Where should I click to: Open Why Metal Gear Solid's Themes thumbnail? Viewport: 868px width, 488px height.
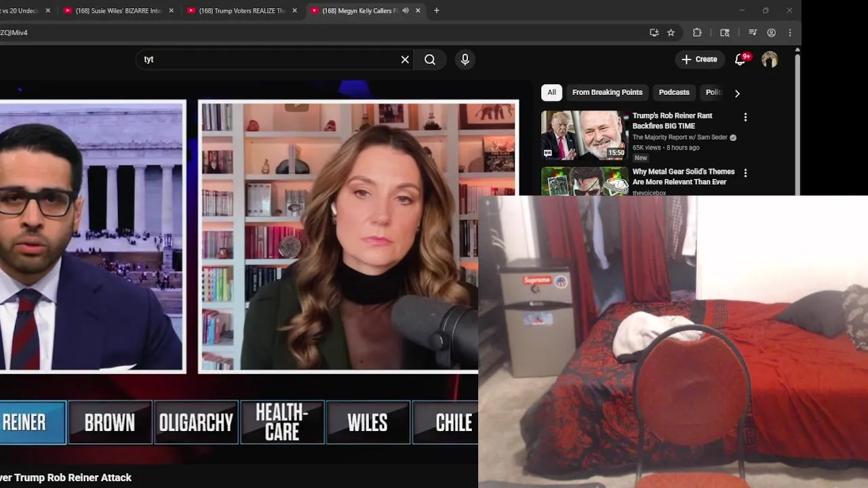pos(585,181)
